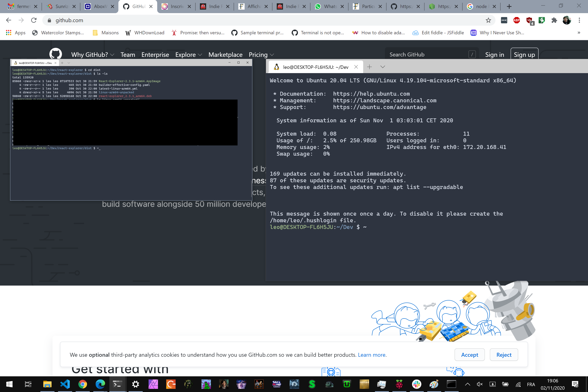588x392 pixels.
Task: Reload the github.com page
Action: [34, 20]
